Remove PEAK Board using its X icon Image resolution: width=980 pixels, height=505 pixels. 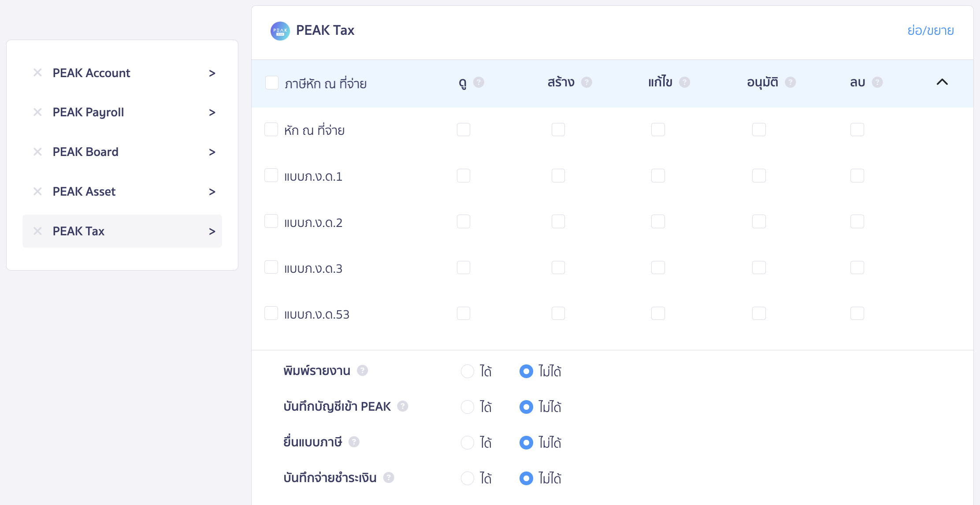[37, 152]
